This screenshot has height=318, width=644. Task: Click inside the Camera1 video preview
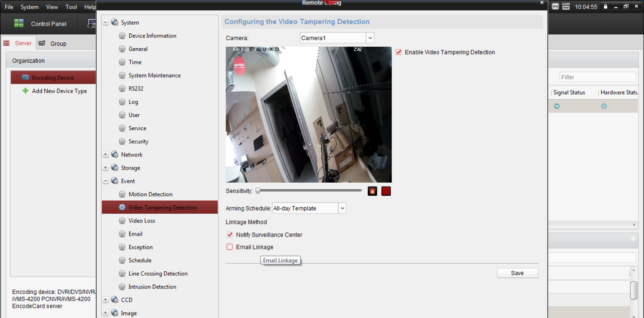point(308,115)
